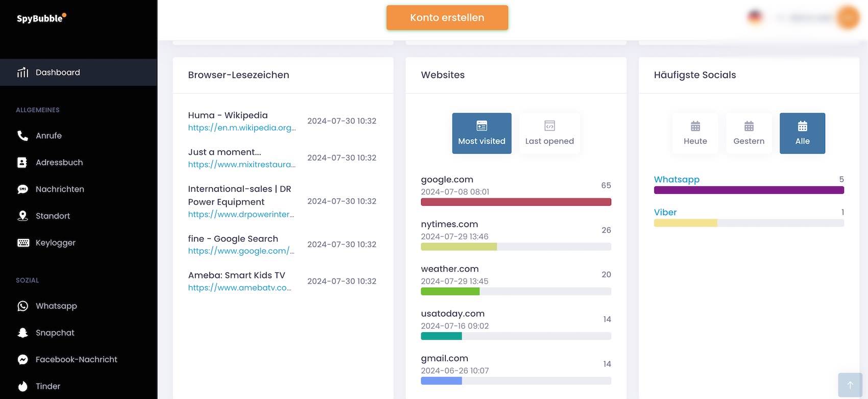The image size is (868, 399).
Task: Click the Huma - Wikipedia bookmark title
Action: coord(228,115)
